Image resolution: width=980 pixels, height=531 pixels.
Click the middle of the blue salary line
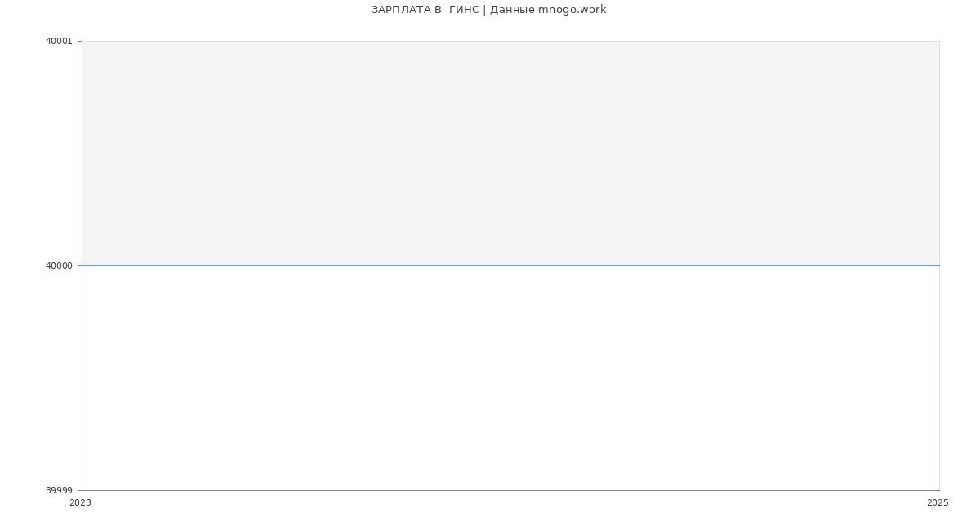tap(510, 265)
